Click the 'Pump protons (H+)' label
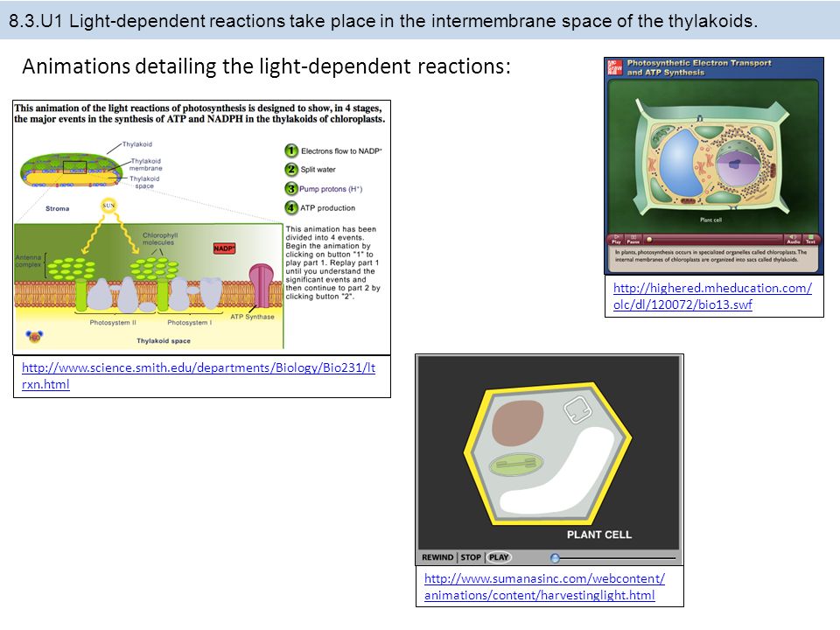The image size is (840, 630). tap(331, 189)
